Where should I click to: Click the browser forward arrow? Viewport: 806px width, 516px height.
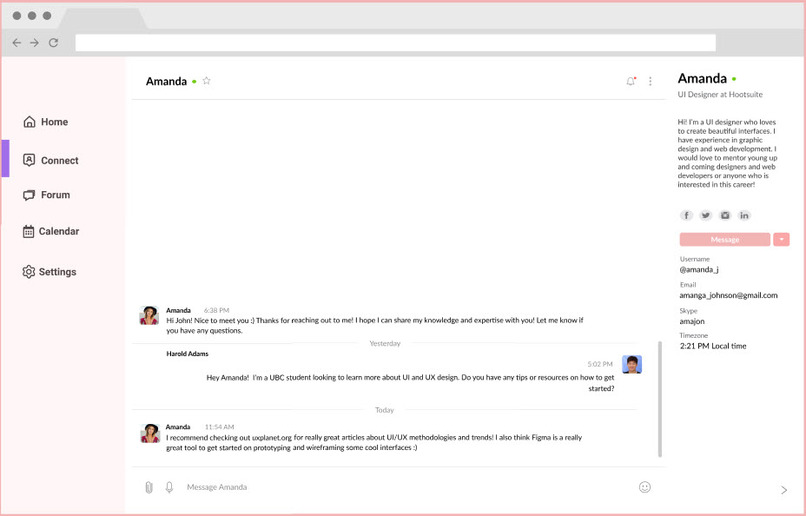(x=34, y=43)
